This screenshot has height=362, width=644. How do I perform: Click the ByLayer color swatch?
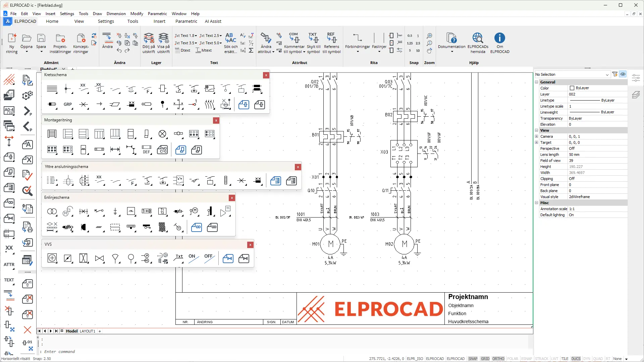coord(572,88)
